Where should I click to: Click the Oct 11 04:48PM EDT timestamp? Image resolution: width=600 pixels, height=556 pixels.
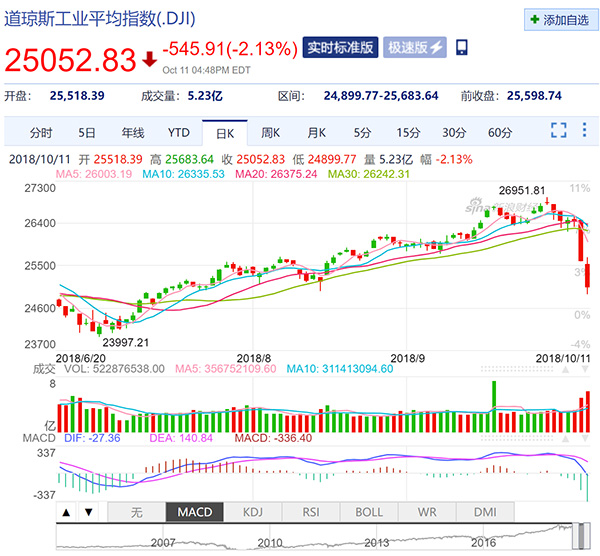[206, 70]
